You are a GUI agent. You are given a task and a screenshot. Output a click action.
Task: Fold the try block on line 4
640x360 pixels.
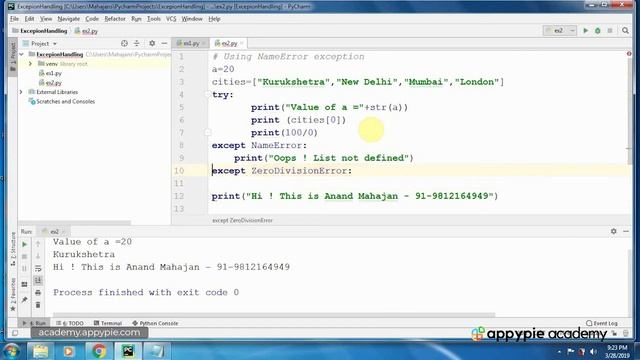[207, 95]
